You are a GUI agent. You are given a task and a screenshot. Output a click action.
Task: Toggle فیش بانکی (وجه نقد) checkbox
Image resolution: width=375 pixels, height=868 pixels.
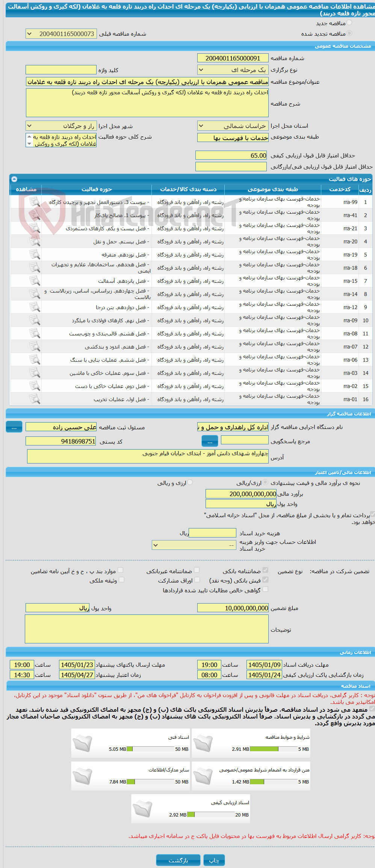pyautogui.click(x=265, y=580)
